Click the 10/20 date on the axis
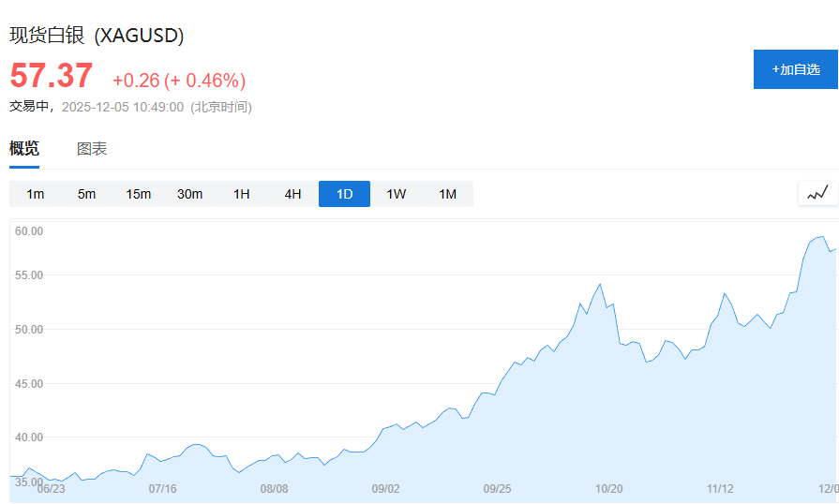This screenshot has width=839, height=504. click(609, 488)
